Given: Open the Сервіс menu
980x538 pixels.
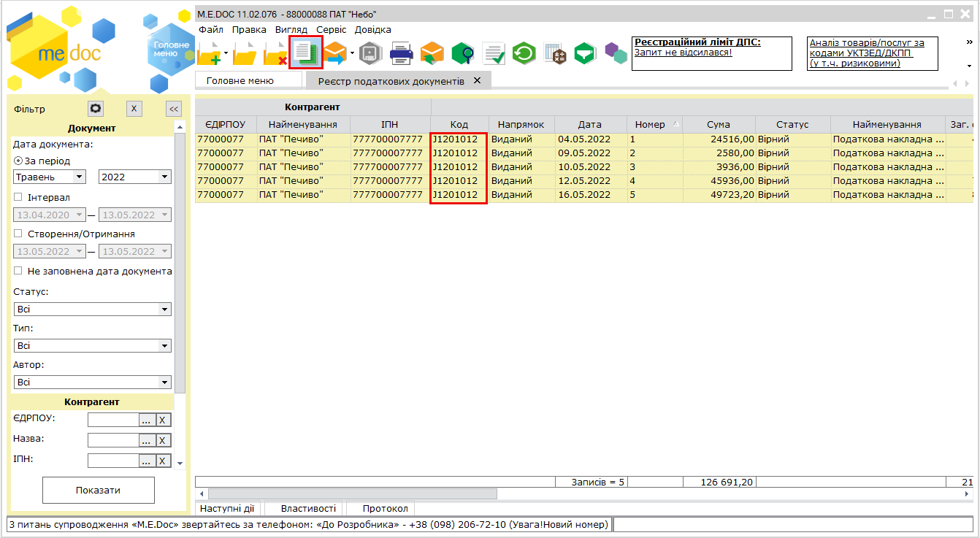Looking at the screenshot, I should (332, 30).
